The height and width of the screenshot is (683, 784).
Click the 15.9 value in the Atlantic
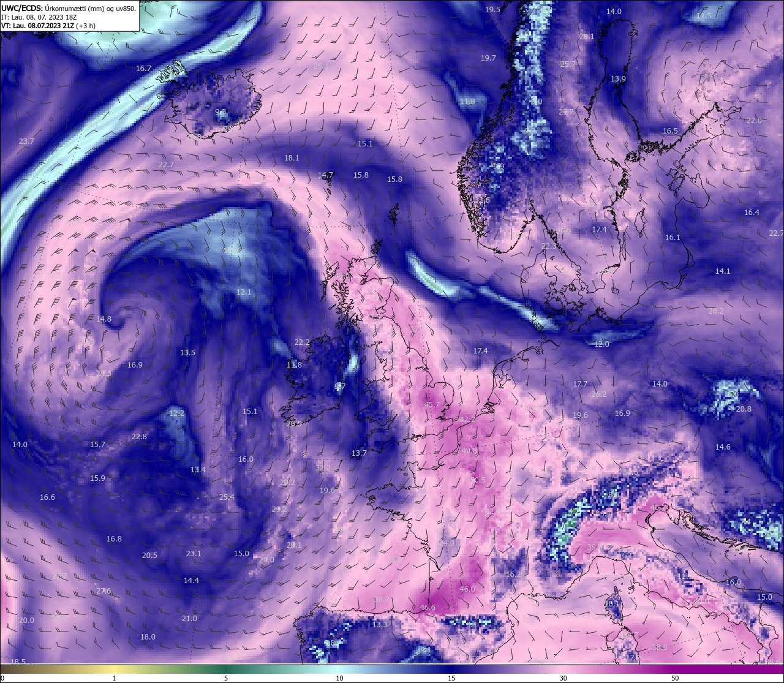[x=97, y=478]
